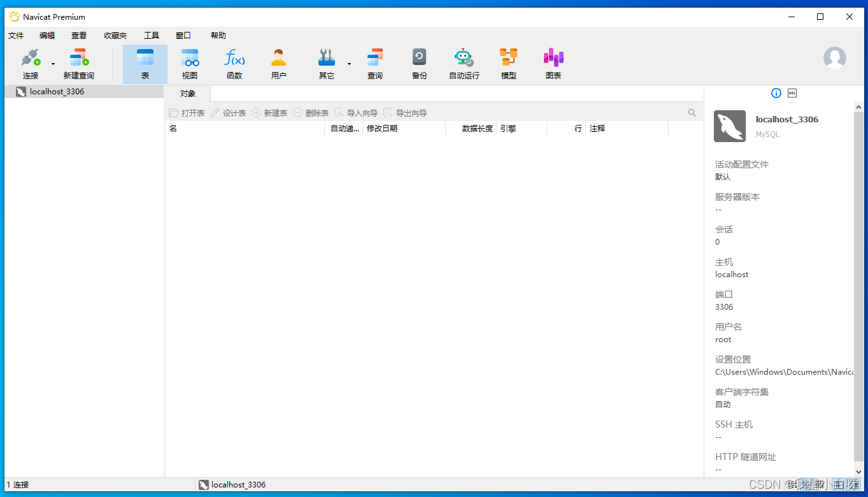Close the Navicat Premium window

point(850,17)
